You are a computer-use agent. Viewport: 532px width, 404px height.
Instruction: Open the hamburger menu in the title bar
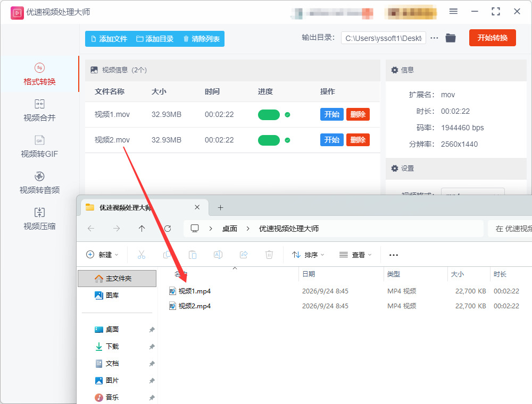click(x=453, y=12)
